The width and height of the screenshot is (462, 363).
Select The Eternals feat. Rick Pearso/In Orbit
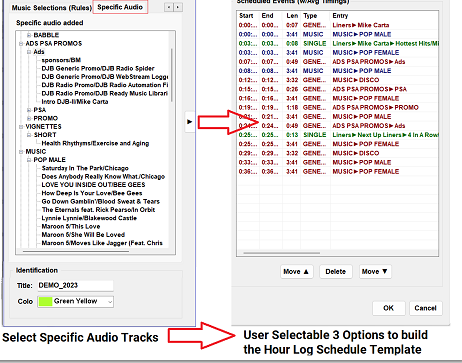pos(98,210)
